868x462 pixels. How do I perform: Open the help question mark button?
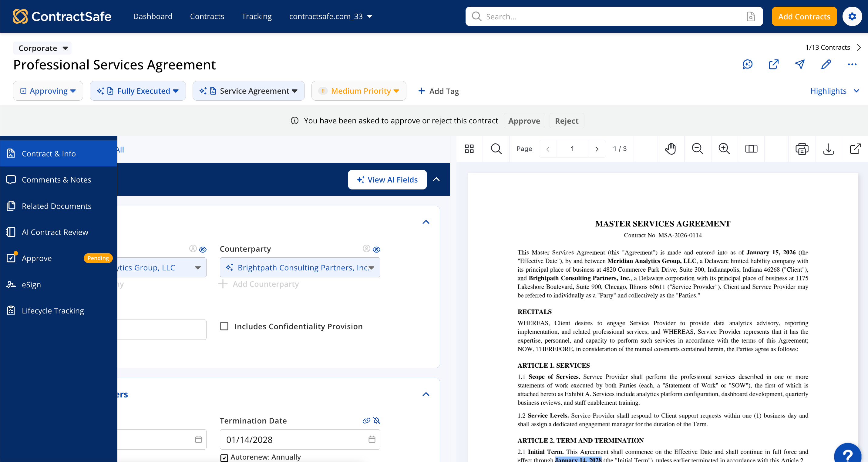coord(847,455)
